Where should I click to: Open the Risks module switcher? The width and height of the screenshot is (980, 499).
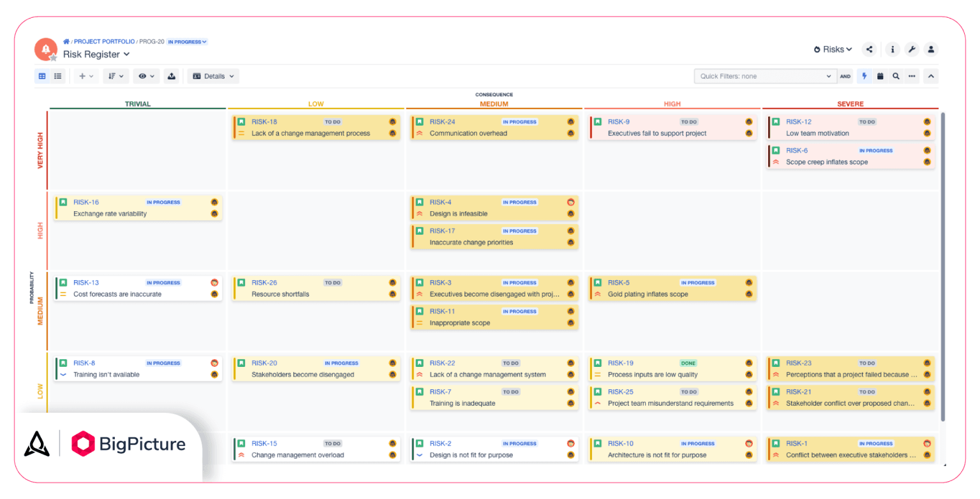[833, 49]
